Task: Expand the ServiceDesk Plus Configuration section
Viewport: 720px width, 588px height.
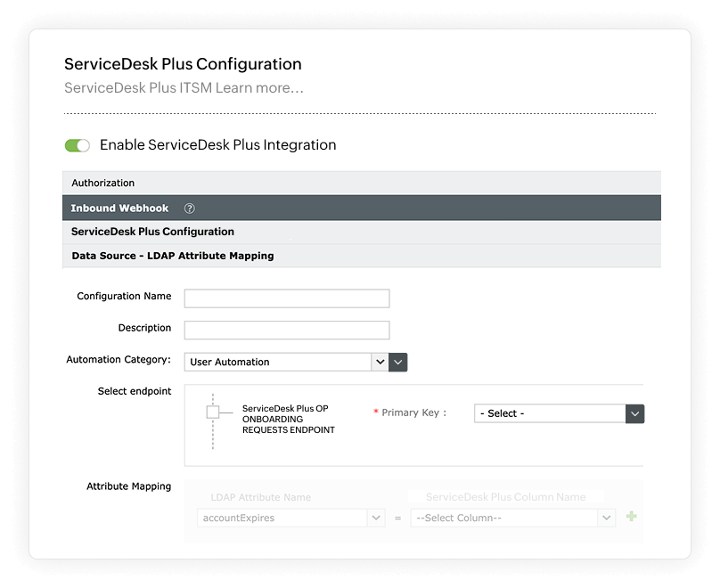Action: pos(151,232)
